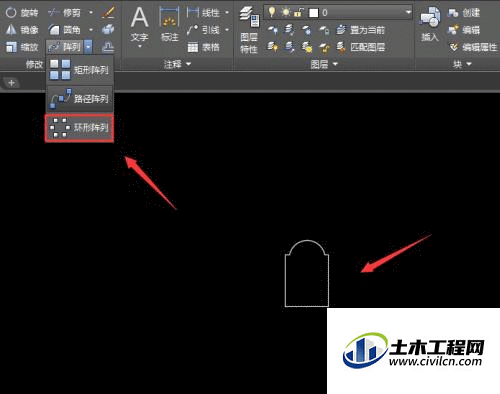This screenshot has height=394, width=500.
Task: Open Layer Properties (图层特性) manager
Action: (249, 31)
